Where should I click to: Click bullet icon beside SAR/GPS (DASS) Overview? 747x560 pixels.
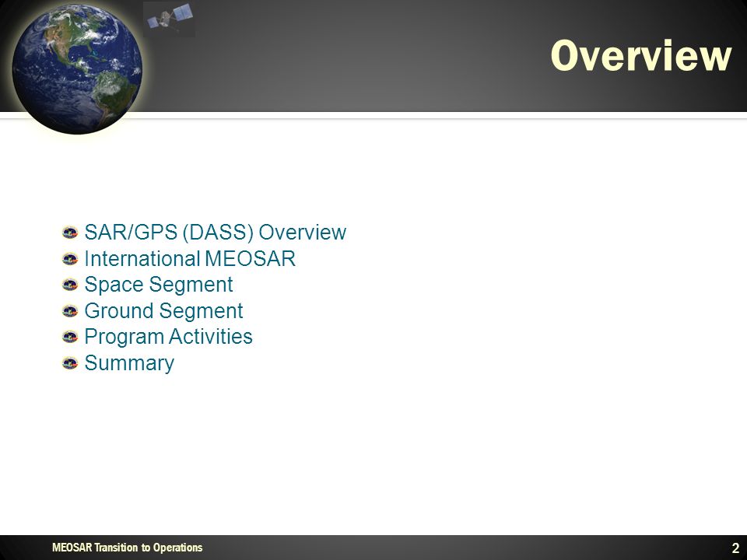(70, 233)
